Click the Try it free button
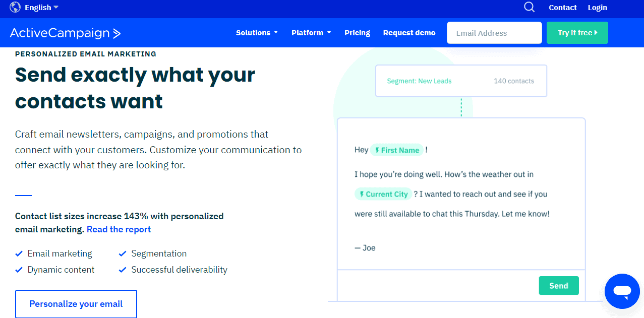This screenshot has width=644, height=318. pyautogui.click(x=577, y=33)
